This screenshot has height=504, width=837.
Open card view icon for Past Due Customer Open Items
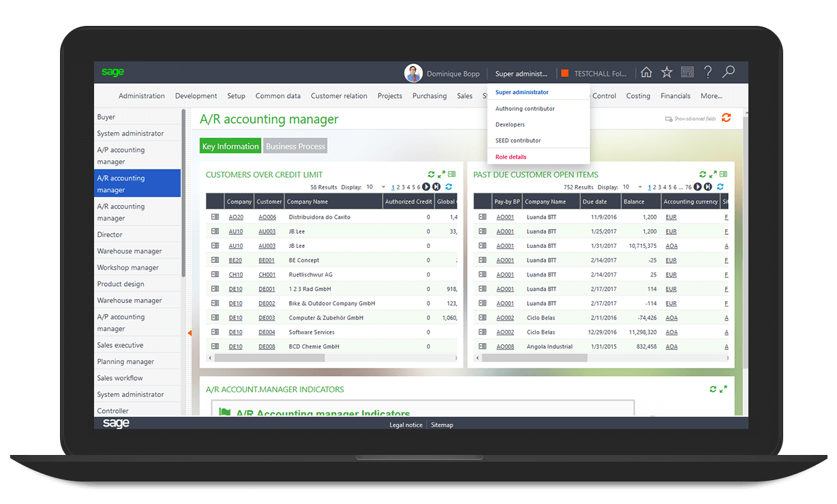(x=723, y=174)
